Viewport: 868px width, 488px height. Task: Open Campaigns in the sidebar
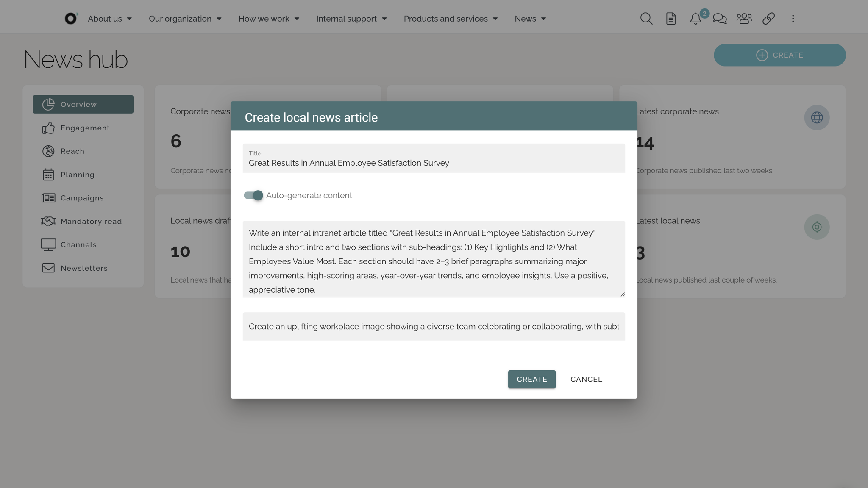point(83,198)
